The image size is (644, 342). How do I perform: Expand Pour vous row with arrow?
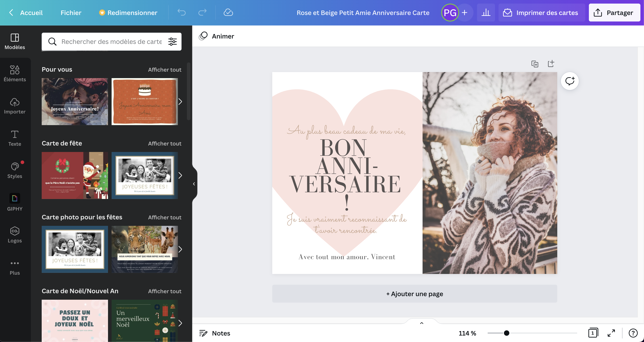[x=180, y=102]
